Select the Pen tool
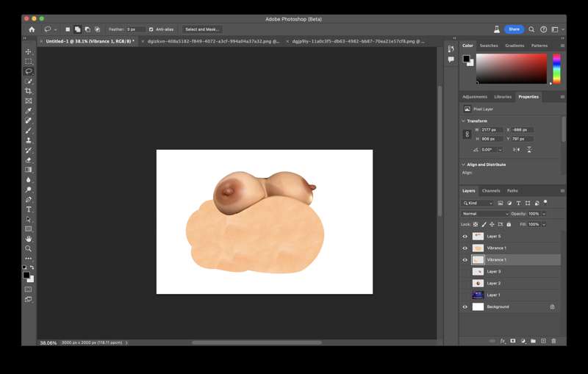588x374 pixels. click(x=29, y=199)
